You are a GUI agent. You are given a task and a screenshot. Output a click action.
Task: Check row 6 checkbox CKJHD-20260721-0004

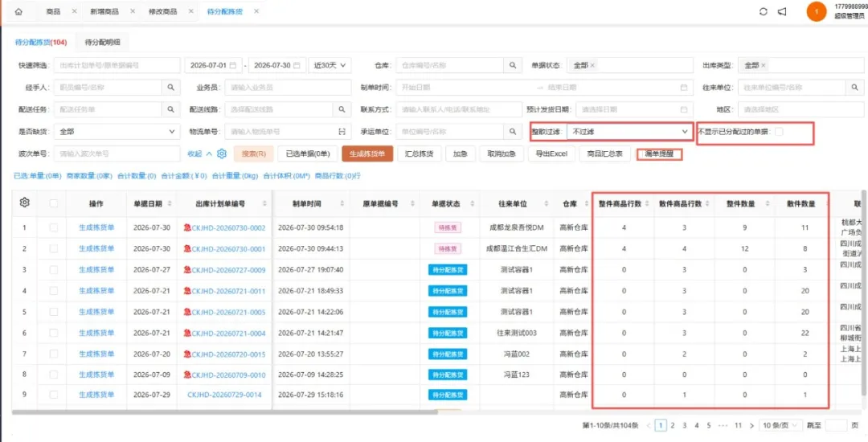pyautogui.click(x=54, y=333)
